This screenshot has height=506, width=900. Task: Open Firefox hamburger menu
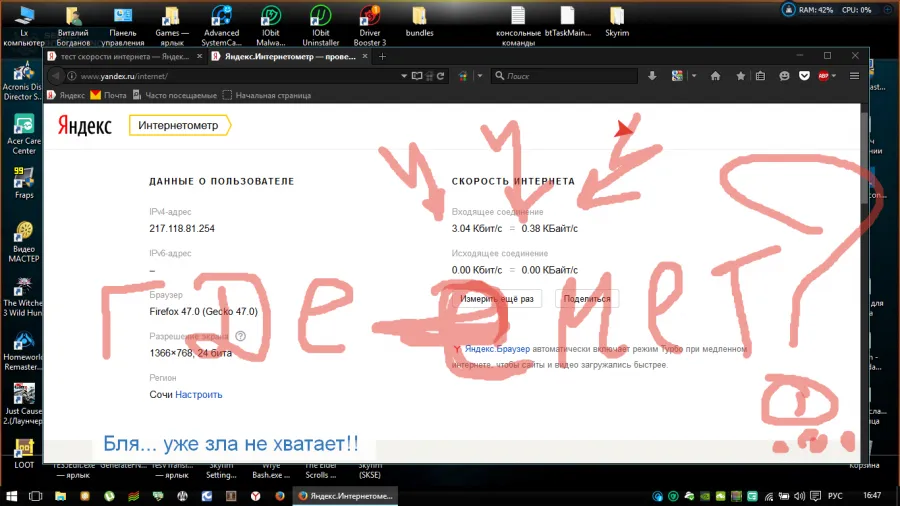pos(854,76)
